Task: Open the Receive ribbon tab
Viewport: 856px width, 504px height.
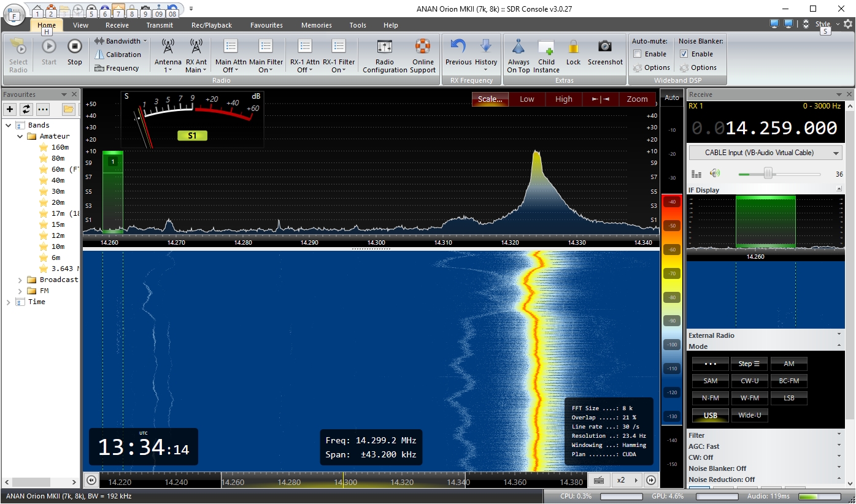Action: [117, 25]
